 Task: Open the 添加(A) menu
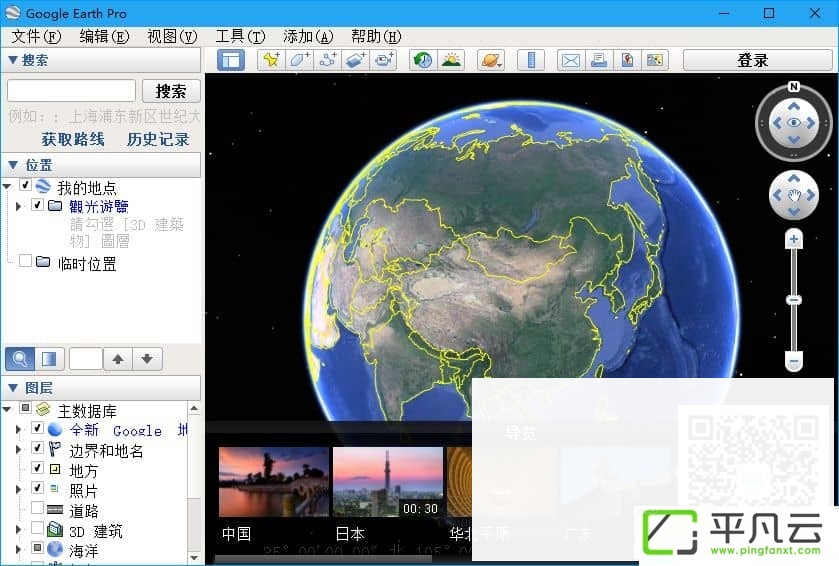point(308,36)
